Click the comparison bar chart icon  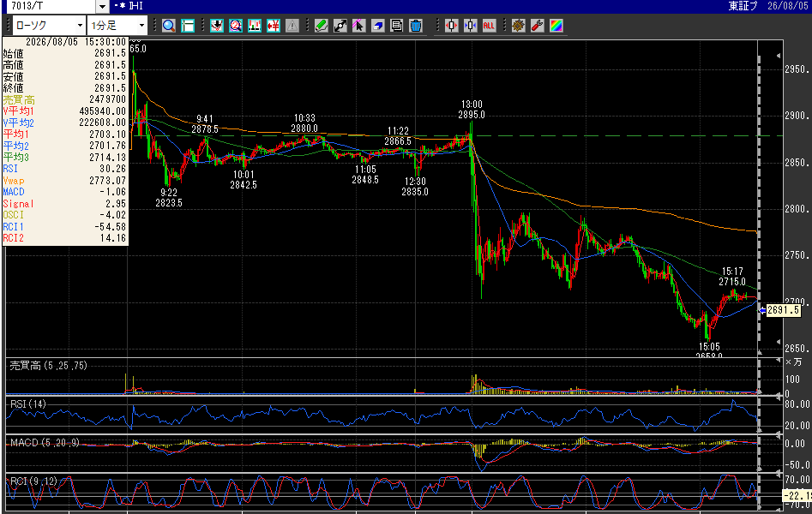click(x=255, y=26)
